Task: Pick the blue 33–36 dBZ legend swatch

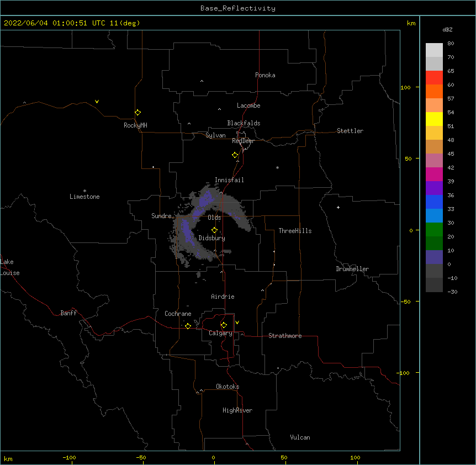Action: click(x=434, y=202)
